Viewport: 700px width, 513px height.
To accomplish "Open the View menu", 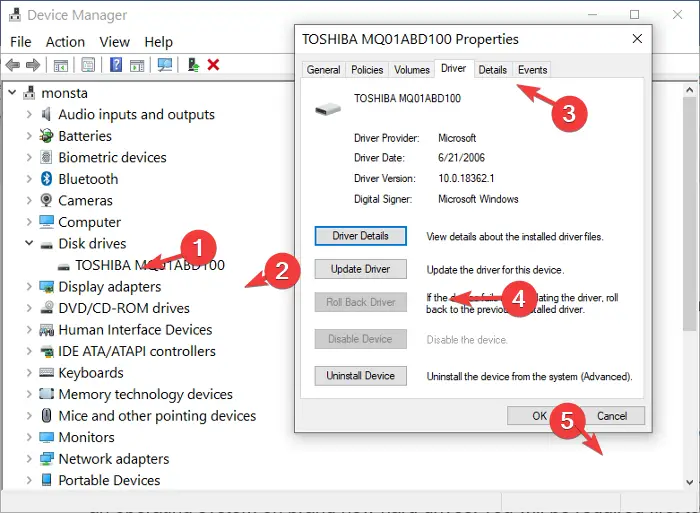I will 114,42.
